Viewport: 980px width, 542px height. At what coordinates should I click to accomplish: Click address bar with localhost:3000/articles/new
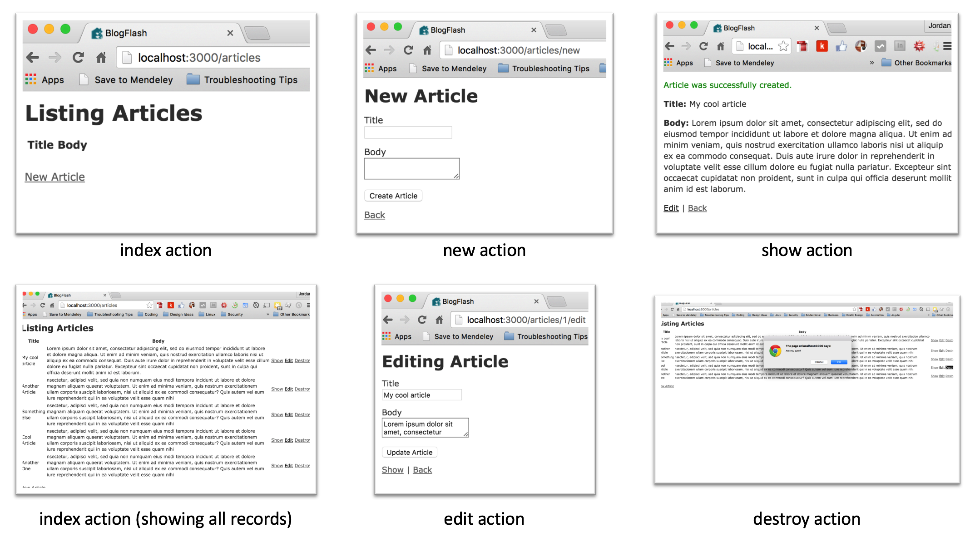pyautogui.click(x=522, y=50)
